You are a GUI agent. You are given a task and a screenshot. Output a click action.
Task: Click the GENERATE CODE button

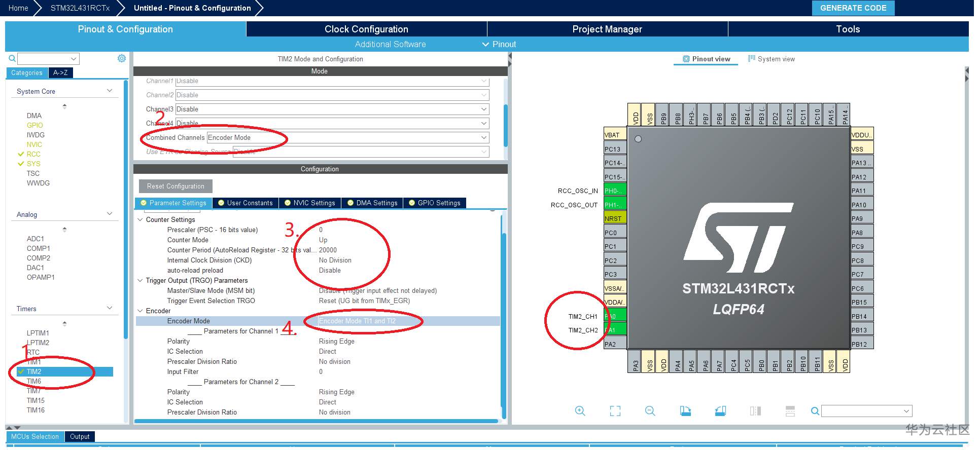click(x=853, y=8)
